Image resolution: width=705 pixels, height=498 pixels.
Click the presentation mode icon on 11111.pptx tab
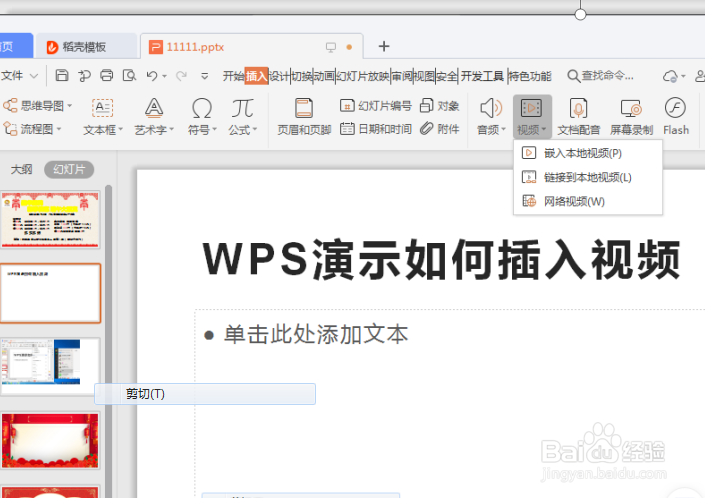click(331, 47)
